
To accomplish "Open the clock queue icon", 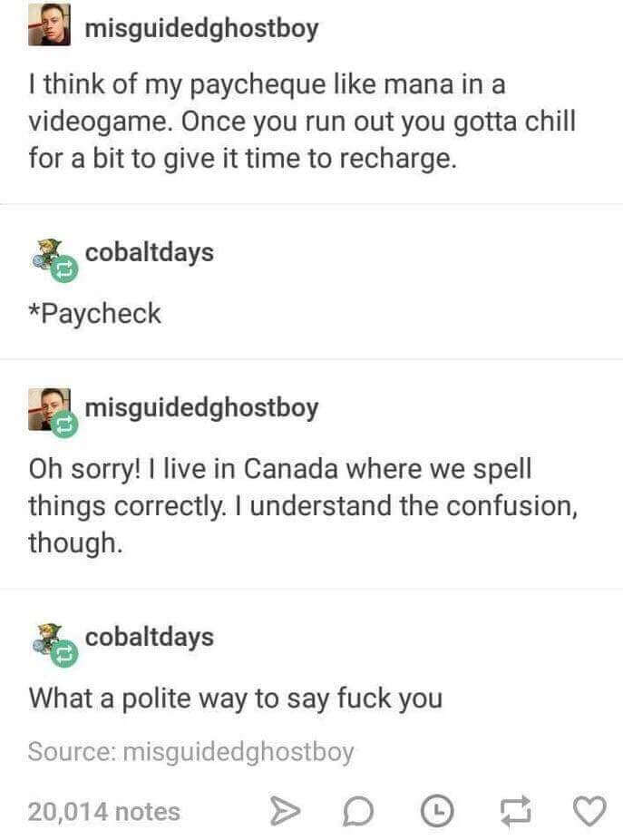I will (437, 811).
